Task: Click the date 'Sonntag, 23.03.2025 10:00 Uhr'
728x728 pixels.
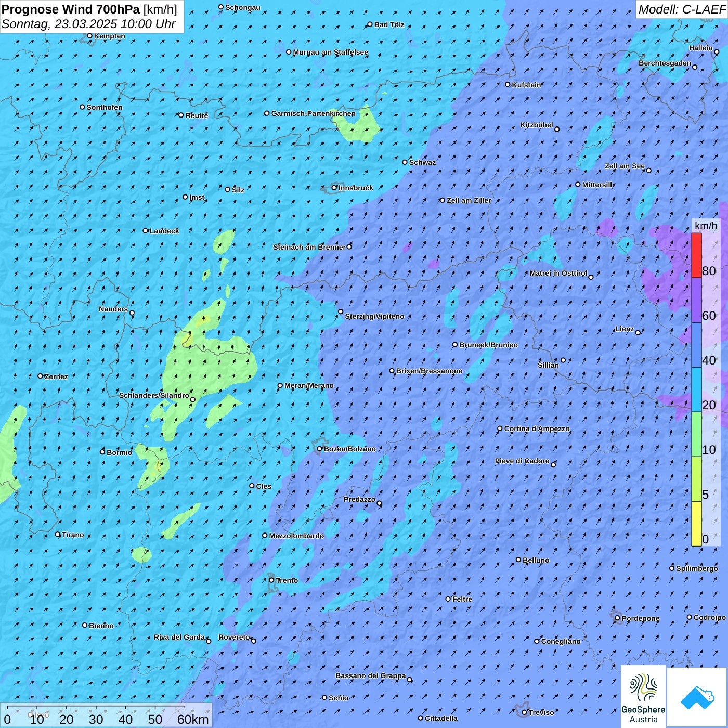Action: (88, 24)
